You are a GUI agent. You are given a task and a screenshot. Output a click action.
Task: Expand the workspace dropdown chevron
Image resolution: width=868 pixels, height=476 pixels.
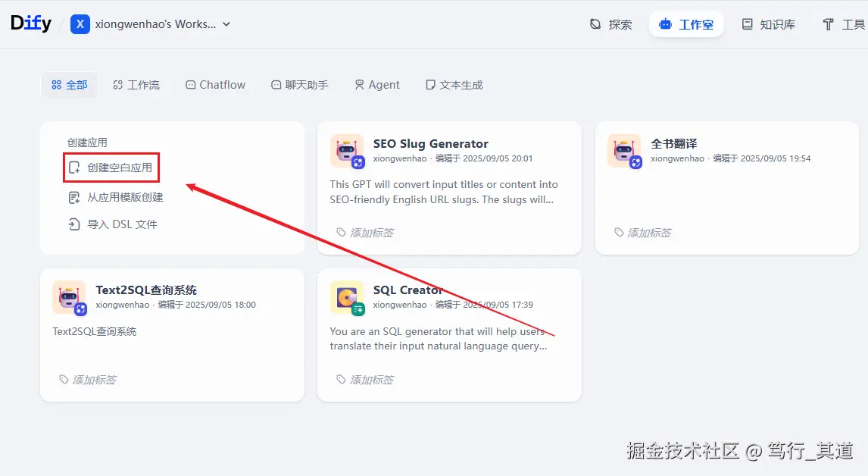click(226, 24)
